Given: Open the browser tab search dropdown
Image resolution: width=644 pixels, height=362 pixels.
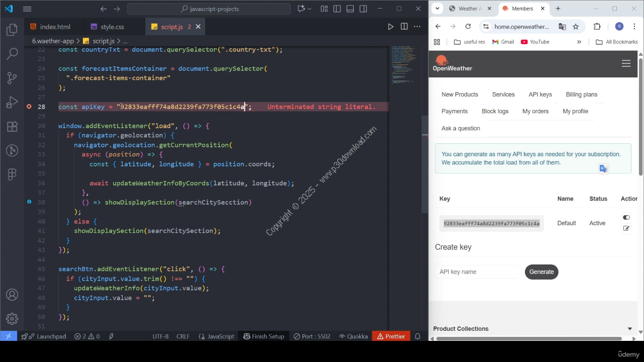Looking at the screenshot, I should click(x=438, y=9).
